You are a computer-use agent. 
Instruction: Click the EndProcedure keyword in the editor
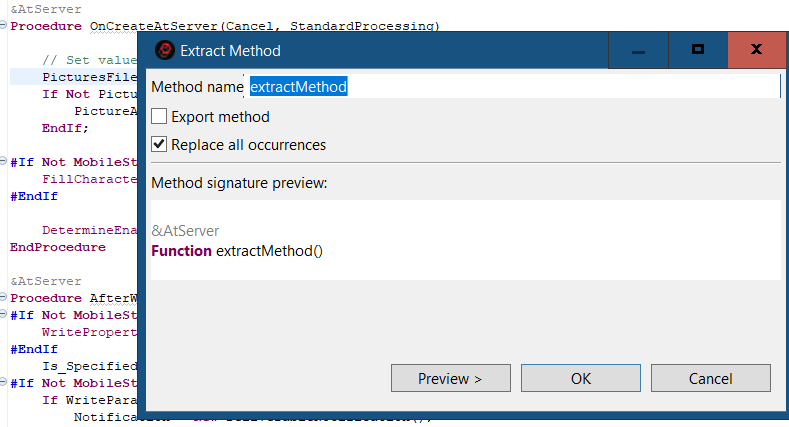pyautogui.click(x=57, y=246)
